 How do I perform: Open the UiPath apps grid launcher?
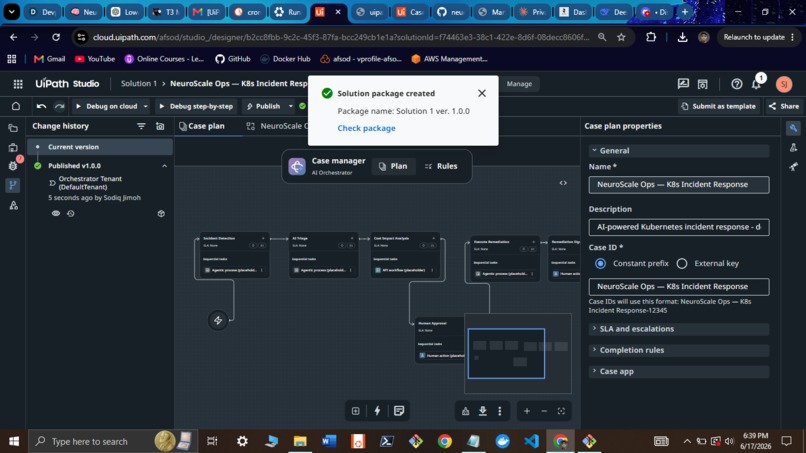[18, 84]
